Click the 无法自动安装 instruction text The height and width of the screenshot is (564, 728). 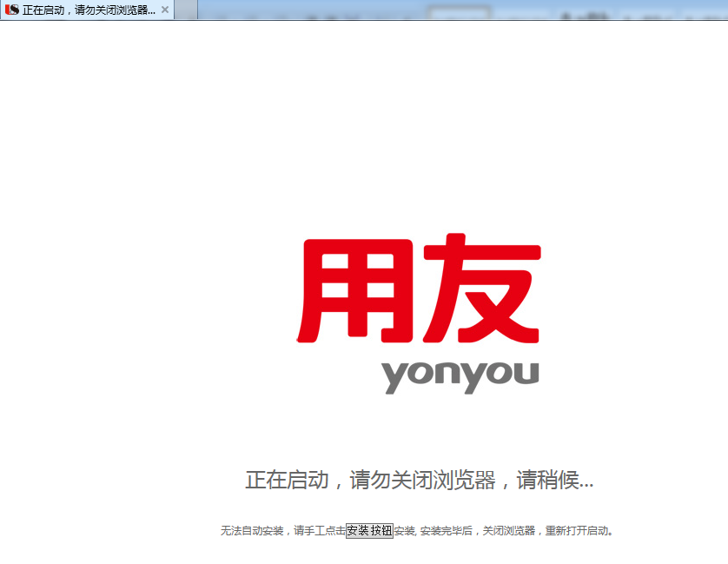click(x=252, y=532)
